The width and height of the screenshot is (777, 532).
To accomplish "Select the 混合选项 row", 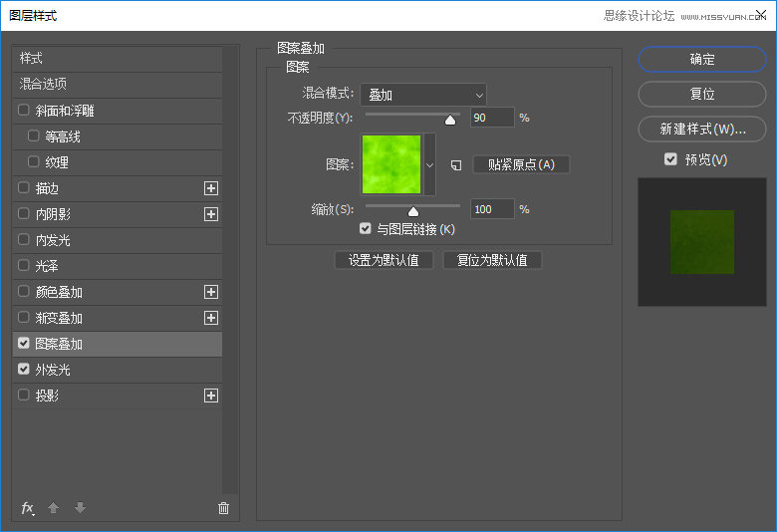I will tap(118, 85).
